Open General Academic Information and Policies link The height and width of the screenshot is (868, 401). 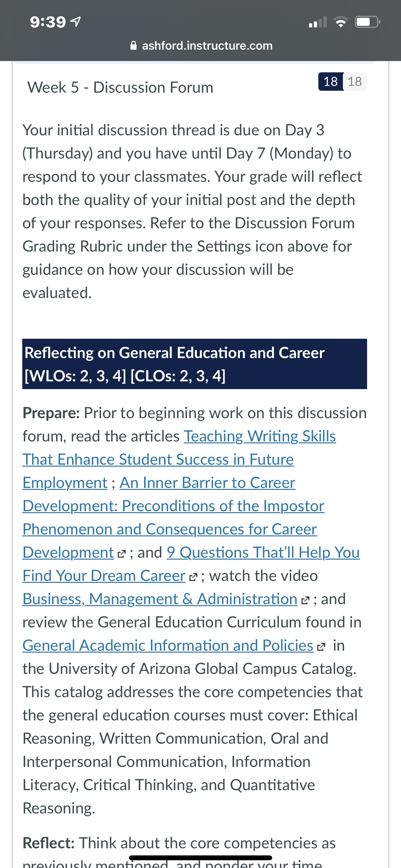[x=168, y=645]
